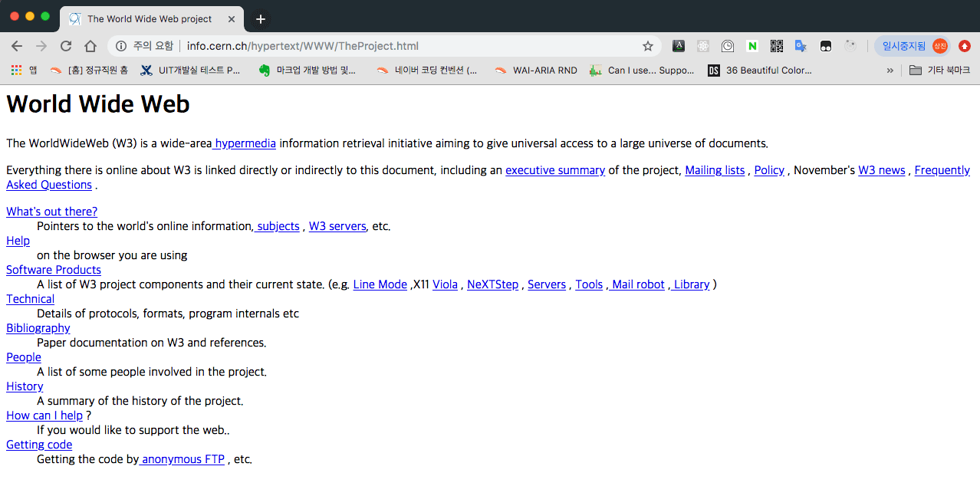The width and height of the screenshot is (980, 486).
Task: Open the 마크업 개발 방법 bookmark
Action: coord(307,70)
